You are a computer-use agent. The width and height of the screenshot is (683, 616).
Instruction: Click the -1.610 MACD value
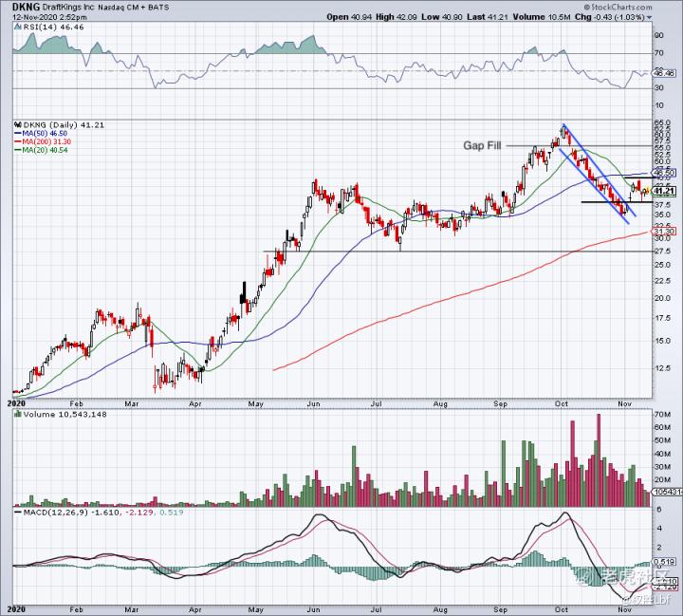105,513
